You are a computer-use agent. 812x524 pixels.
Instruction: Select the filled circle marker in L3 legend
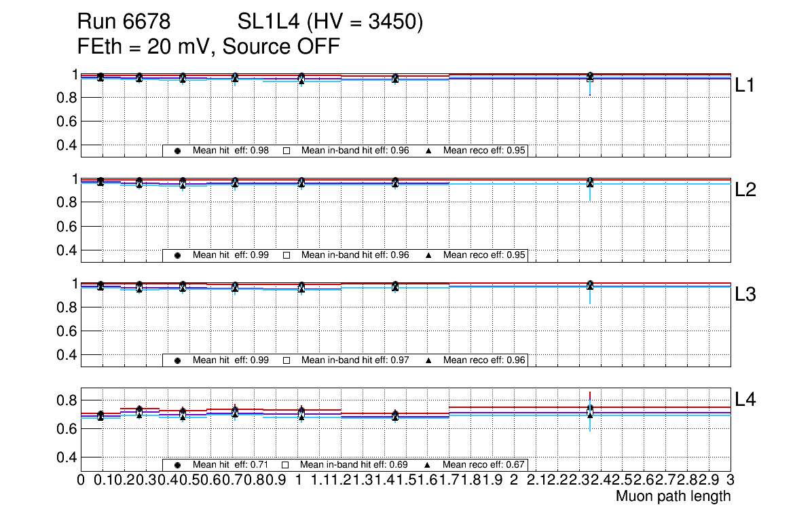tap(177, 360)
